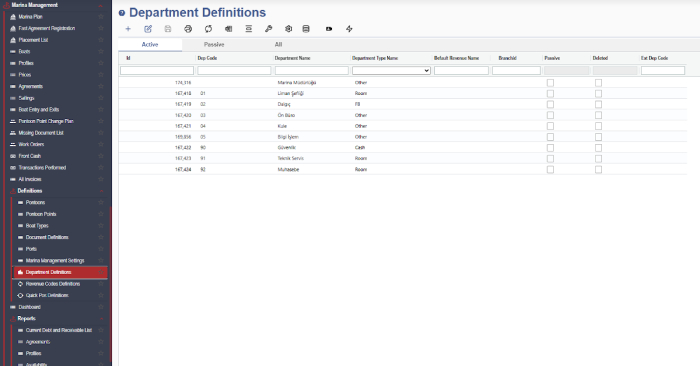Click the edit pencil toolbar icon

[148, 29]
